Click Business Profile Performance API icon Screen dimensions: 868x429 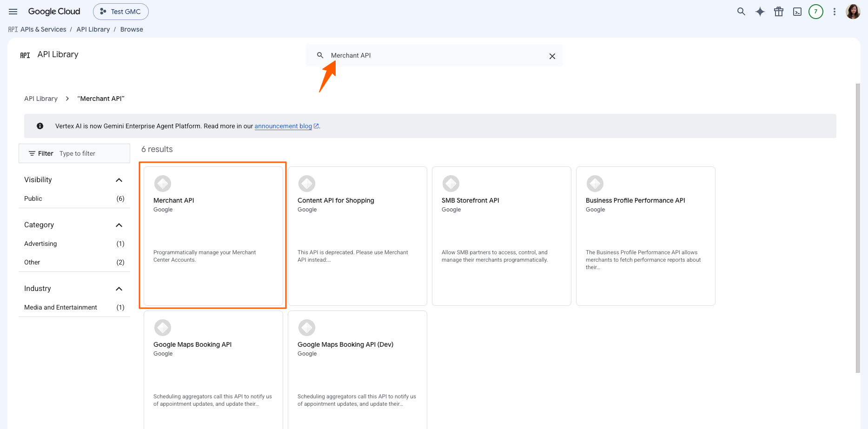(x=595, y=184)
